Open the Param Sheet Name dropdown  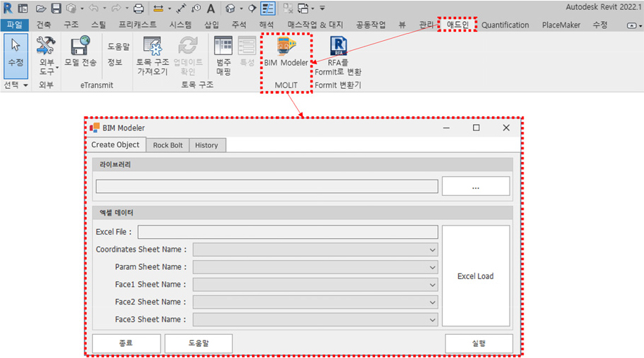(315, 267)
